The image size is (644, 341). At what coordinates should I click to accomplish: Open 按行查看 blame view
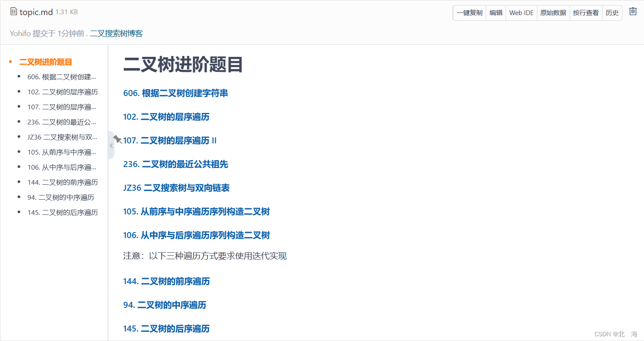pyautogui.click(x=585, y=13)
